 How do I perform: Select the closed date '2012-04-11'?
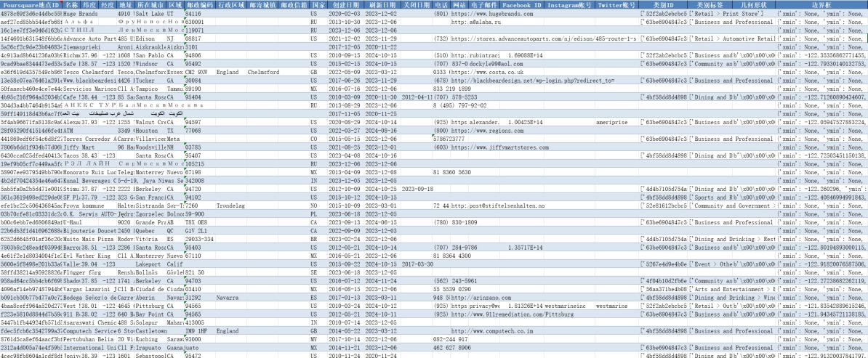tap(417, 97)
